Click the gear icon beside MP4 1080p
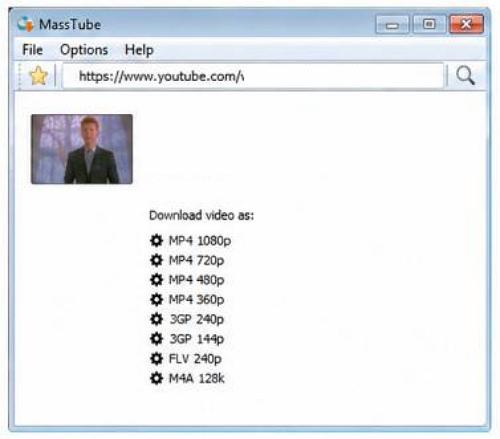 click(156, 240)
